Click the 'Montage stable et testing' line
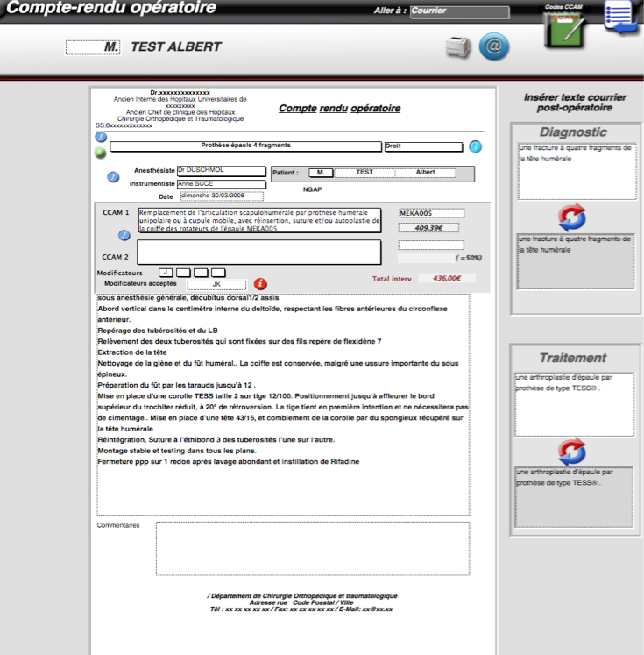Image resolution: width=644 pixels, height=655 pixels. [x=177, y=452]
